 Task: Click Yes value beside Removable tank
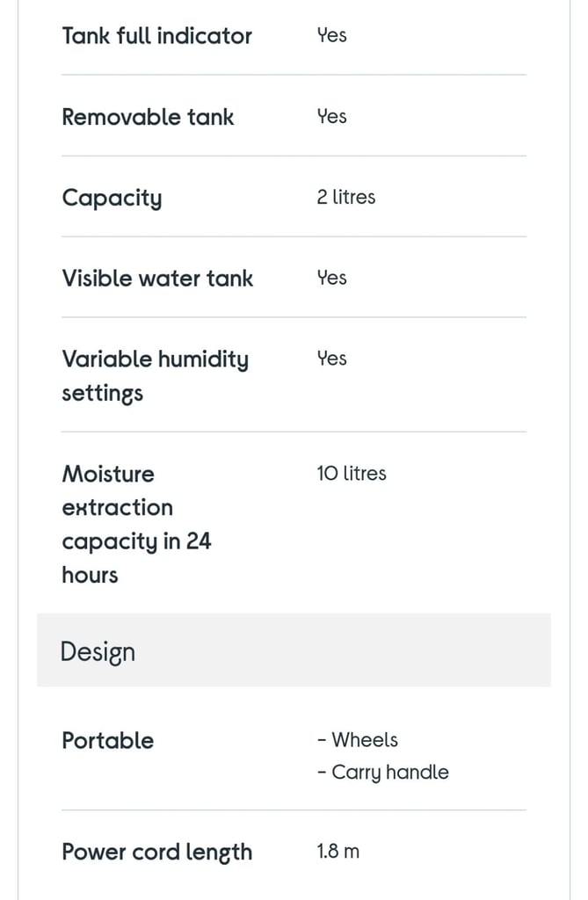pos(332,116)
